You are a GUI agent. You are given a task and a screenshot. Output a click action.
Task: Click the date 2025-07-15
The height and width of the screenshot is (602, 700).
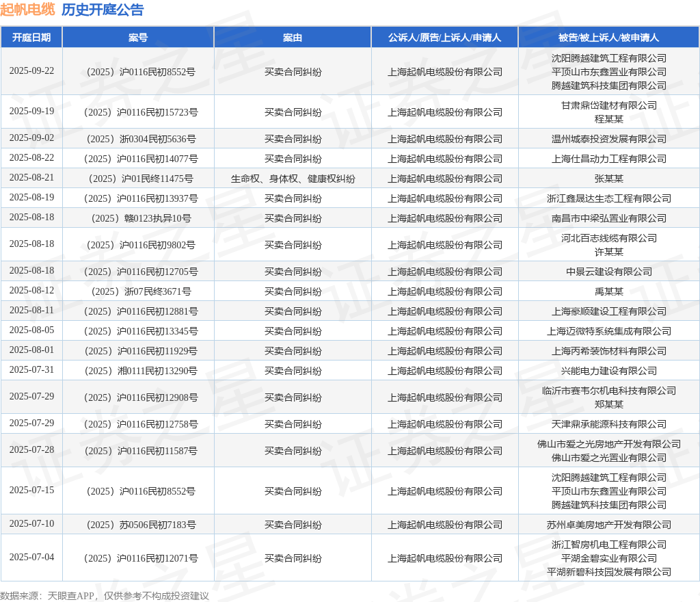point(31,490)
